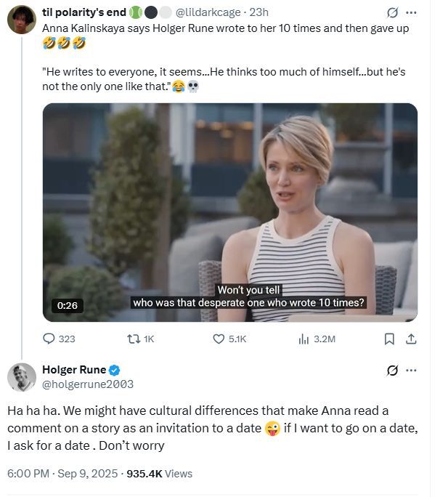Image resolution: width=448 pixels, height=497 pixels.
Task: Open Holger Rune's profile picture
Action: (x=22, y=377)
